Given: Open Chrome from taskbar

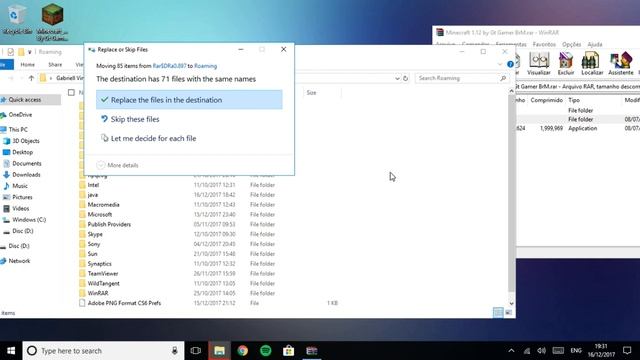Looking at the screenshot, I should [242, 351].
